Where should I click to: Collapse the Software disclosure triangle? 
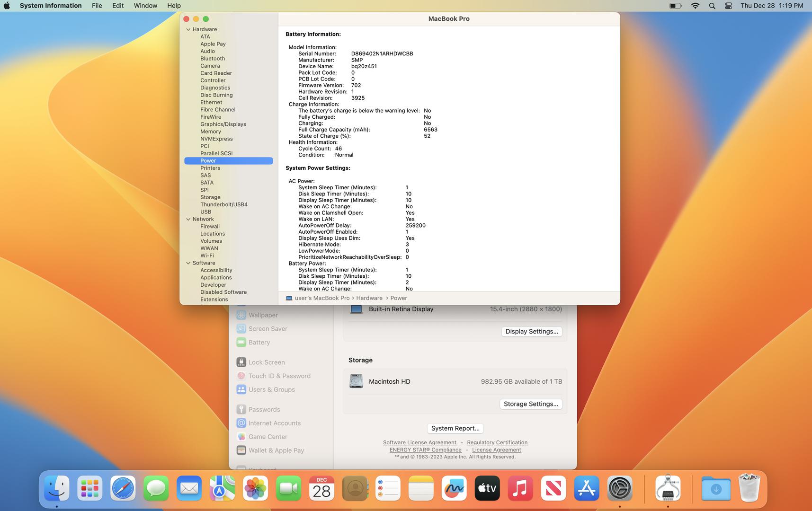188,263
